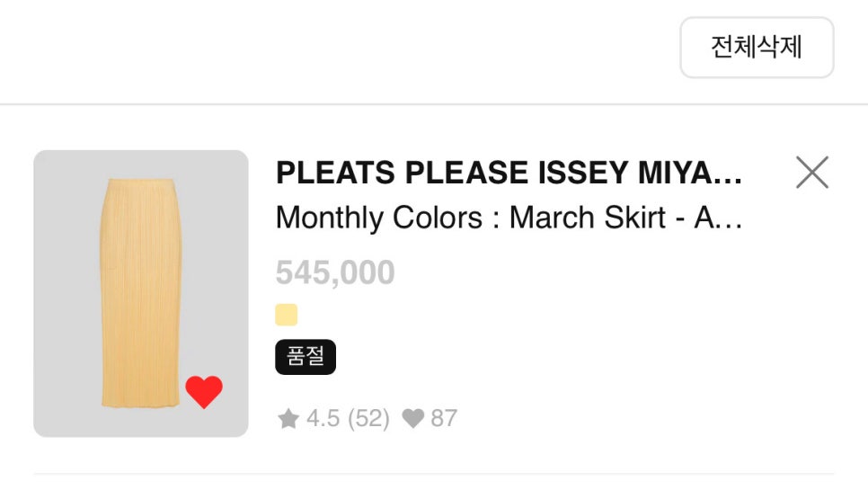Click the gray star rating icon
The height and width of the screenshot is (490, 868).
[x=288, y=419]
